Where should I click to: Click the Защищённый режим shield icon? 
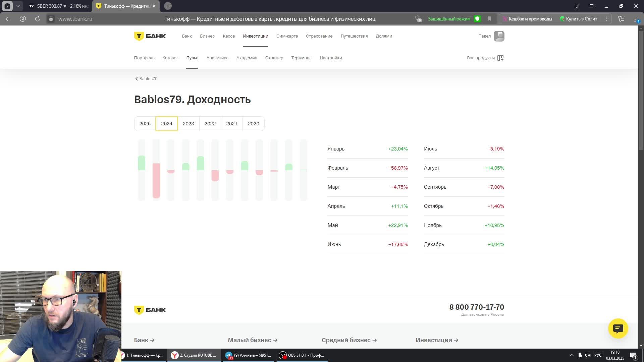[x=477, y=19]
